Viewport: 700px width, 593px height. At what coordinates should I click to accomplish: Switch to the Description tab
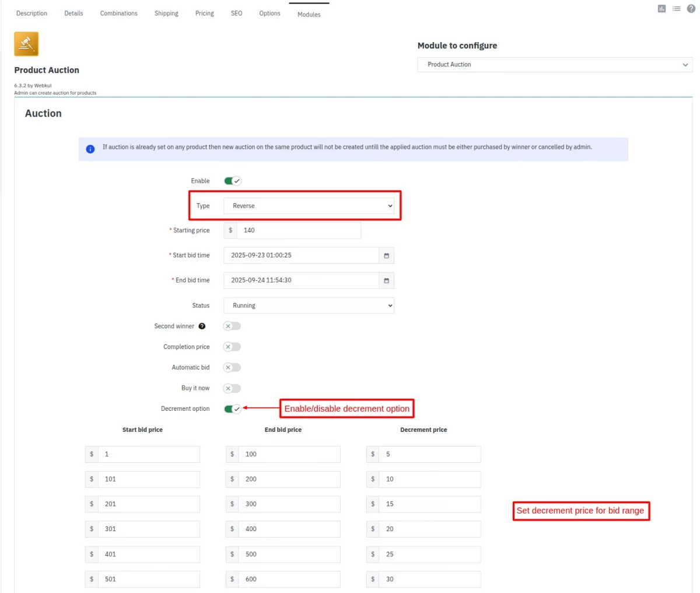(32, 13)
